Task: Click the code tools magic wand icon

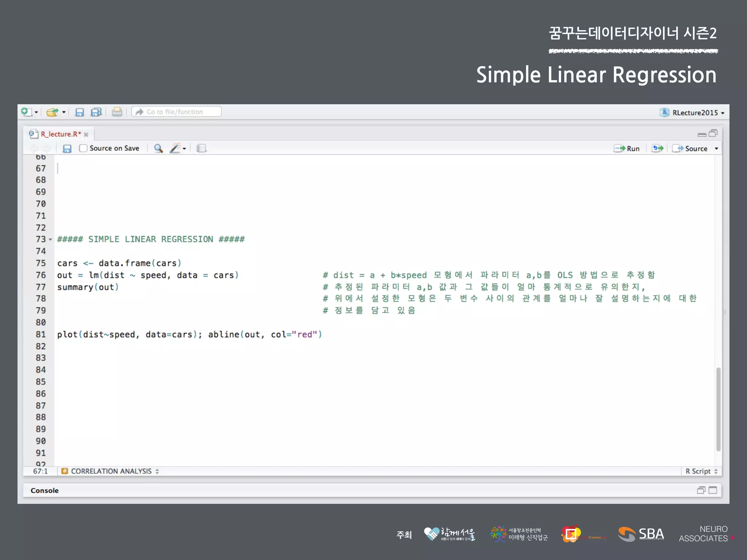Action: 175,148
